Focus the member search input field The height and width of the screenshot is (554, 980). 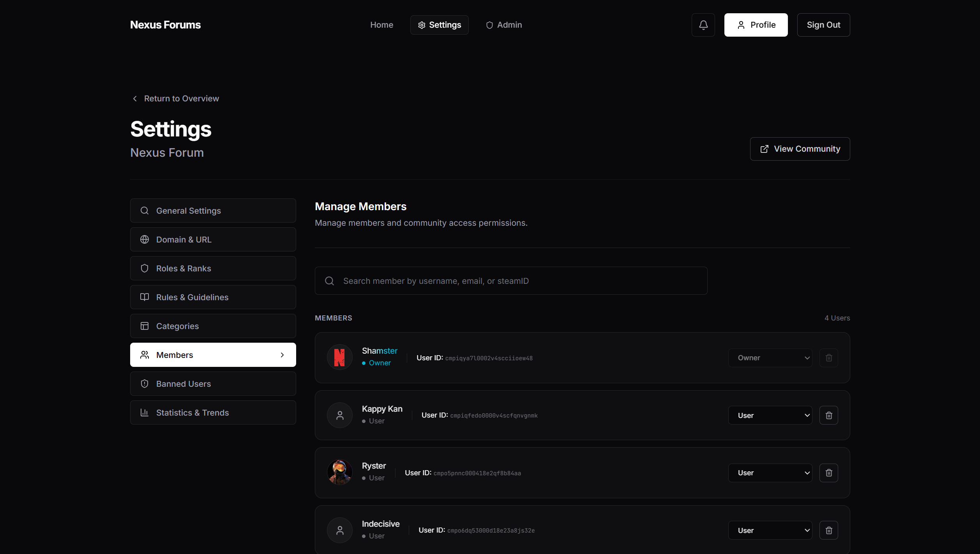pos(511,281)
